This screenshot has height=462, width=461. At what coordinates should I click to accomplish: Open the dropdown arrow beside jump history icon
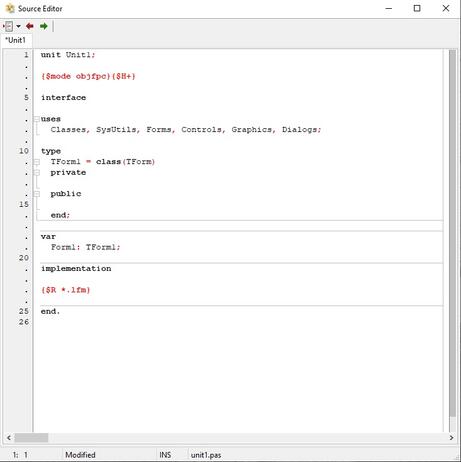(x=18, y=26)
